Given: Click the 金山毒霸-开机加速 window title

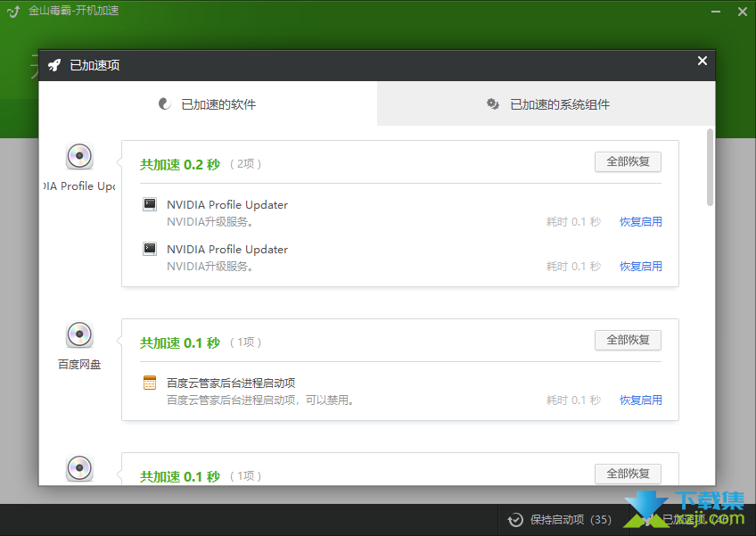Looking at the screenshot, I should tap(74, 11).
